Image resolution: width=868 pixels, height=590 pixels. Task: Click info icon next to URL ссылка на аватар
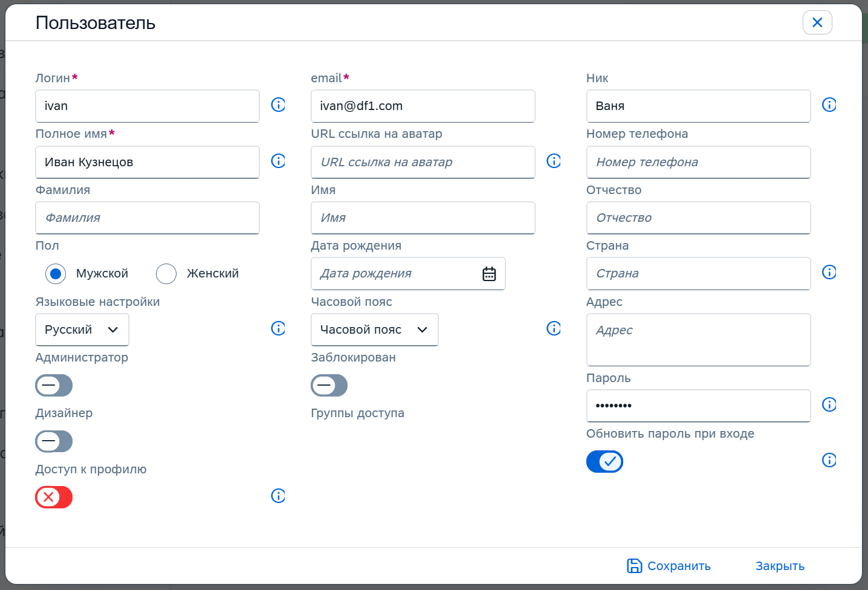click(x=554, y=161)
